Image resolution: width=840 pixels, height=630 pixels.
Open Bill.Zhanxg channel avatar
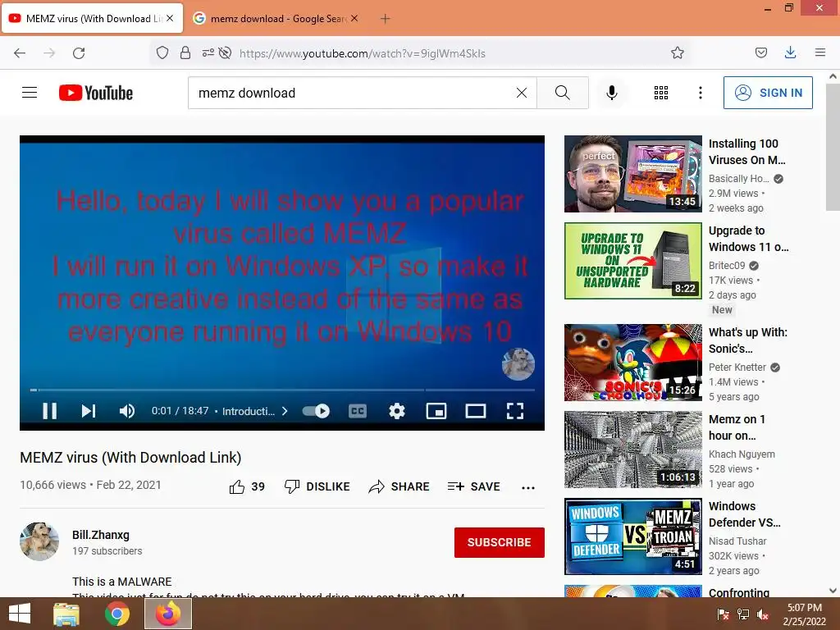[39, 541]
